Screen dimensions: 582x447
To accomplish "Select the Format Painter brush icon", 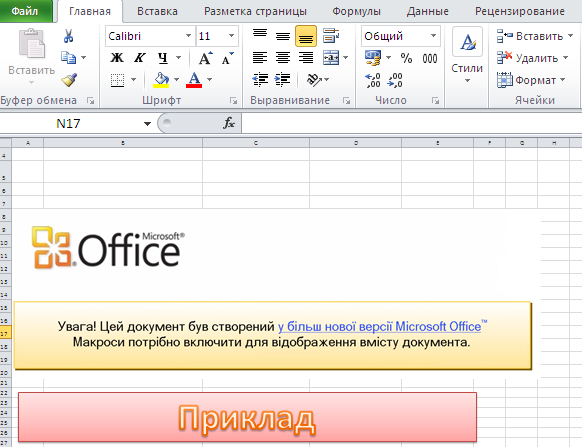I will click(69, 79).
